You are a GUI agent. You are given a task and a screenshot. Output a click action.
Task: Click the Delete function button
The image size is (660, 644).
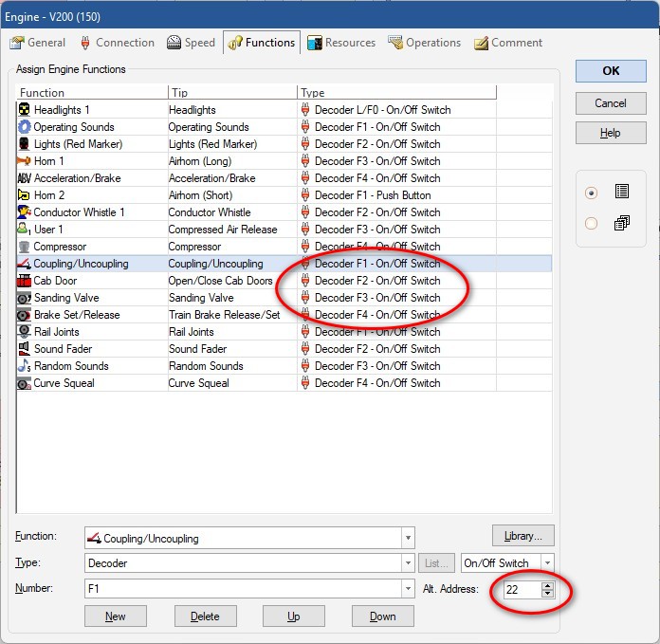click(206, 616)
